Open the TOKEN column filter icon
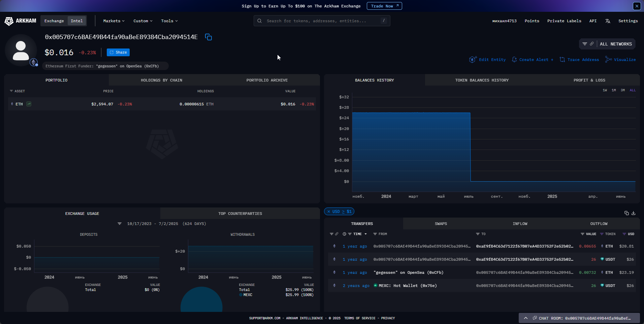 coord(602,234)
